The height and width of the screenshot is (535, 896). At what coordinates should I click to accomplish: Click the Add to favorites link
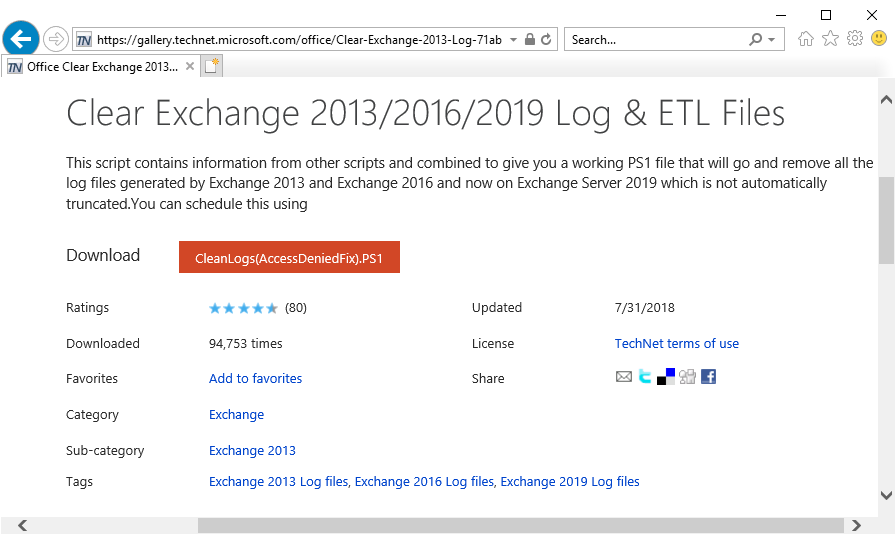(x=255, y=378)
